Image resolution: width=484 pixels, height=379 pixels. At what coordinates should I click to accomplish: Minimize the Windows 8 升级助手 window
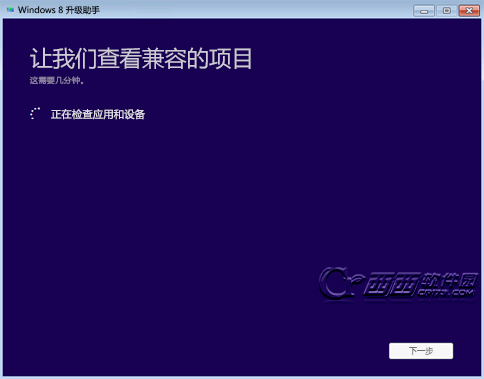[424, 11]
